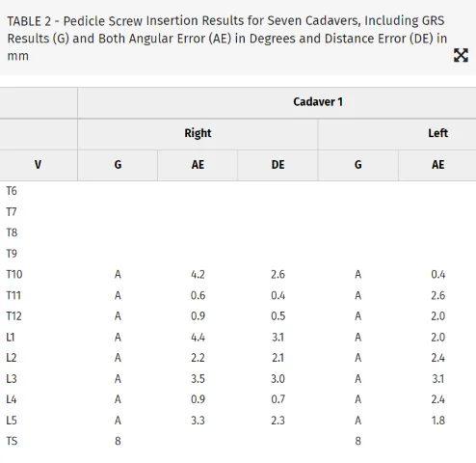Click the 3.1 DE value in L1 row
This screenshot has height=463, width=476.
(x=278, y=338)
